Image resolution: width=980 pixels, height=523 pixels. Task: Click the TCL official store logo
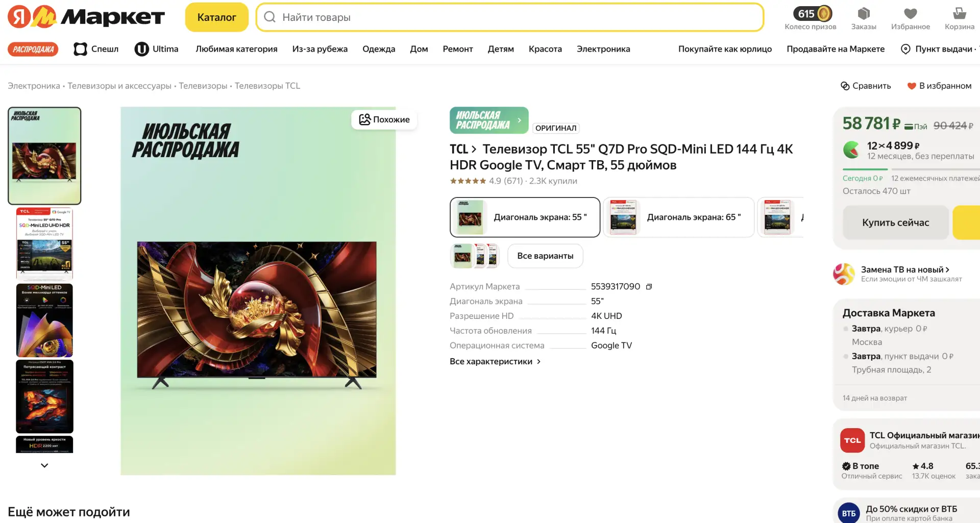click(x=852, y=440)
